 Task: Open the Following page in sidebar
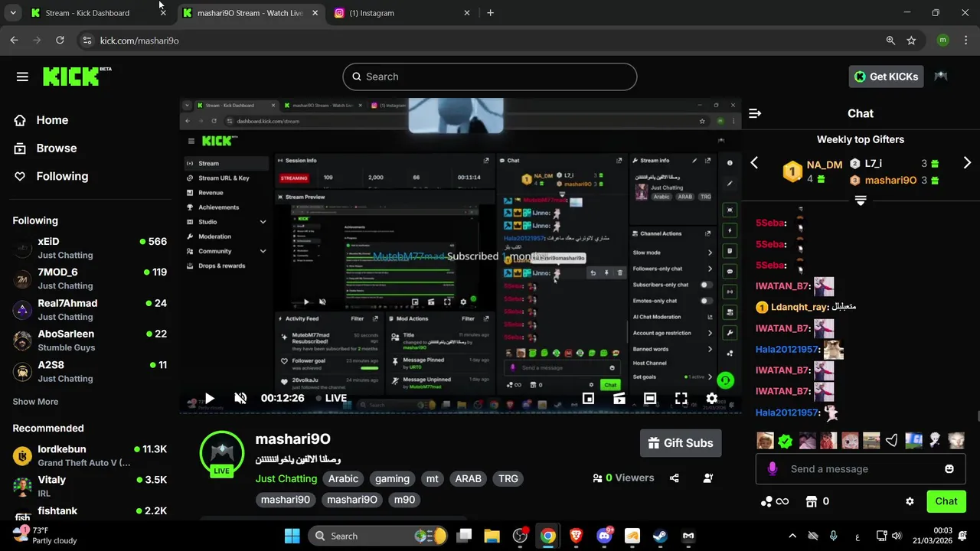[62, 176]
